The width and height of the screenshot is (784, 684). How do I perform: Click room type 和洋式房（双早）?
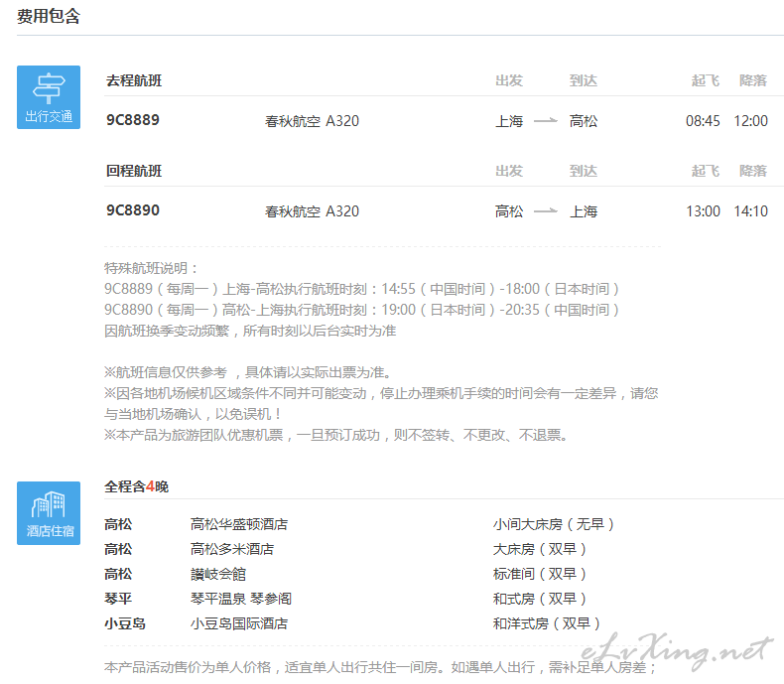click(547, 623)
